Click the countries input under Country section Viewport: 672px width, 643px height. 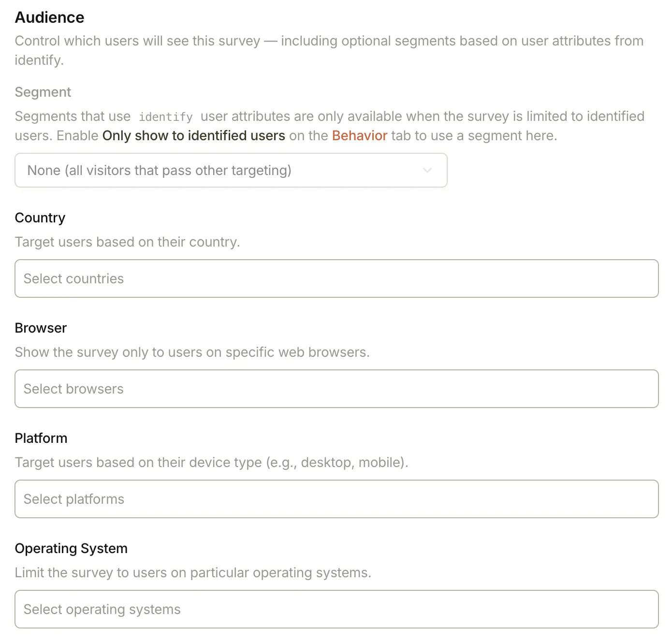336,278
